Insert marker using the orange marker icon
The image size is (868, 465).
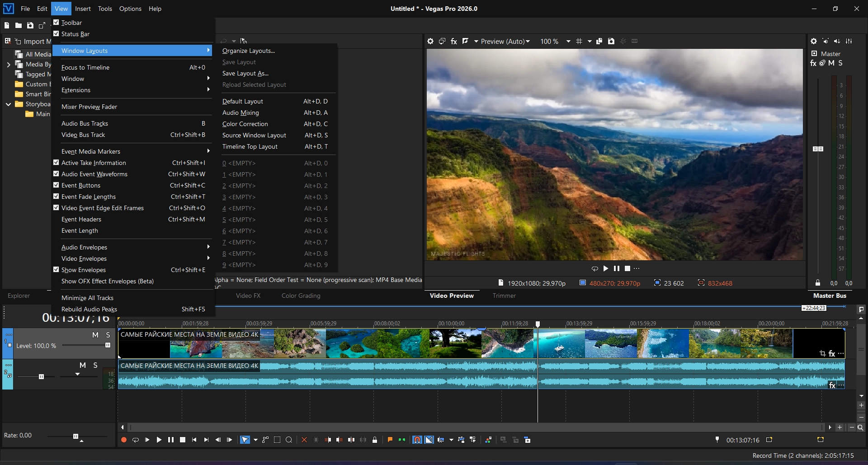click(x=390, y=440)
